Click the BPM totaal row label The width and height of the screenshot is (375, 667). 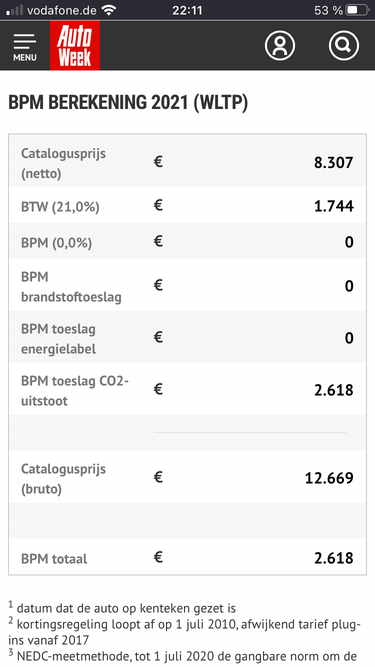click(54, 559)
